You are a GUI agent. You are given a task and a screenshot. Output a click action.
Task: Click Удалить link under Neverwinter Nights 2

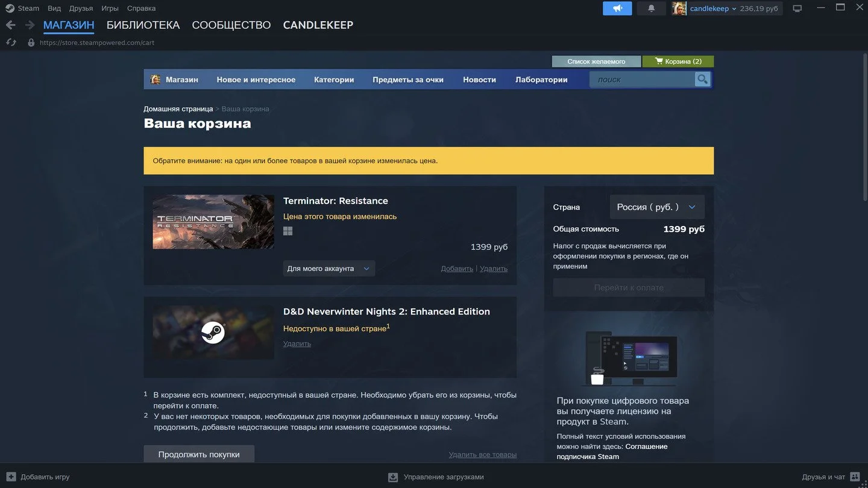coord(297,343)
